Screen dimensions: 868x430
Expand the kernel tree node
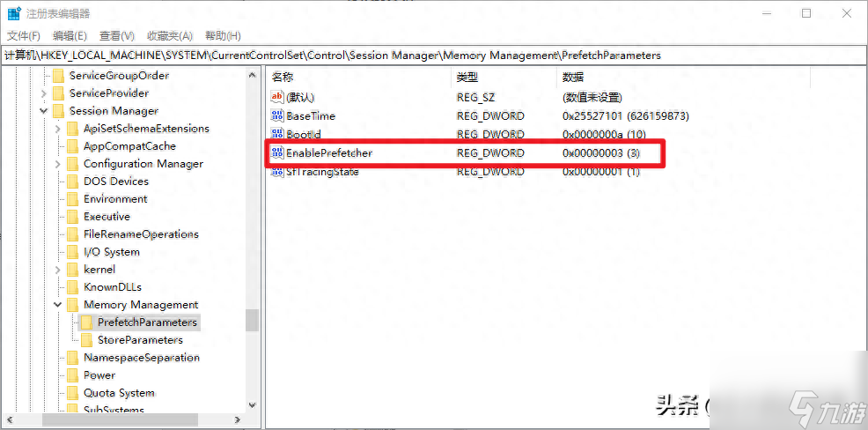[58, 270]
